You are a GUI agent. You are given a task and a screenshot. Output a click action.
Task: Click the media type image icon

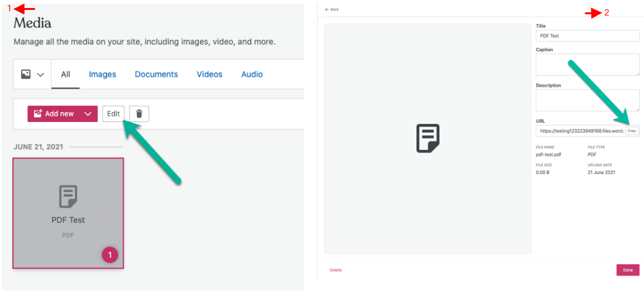(26, 74)
